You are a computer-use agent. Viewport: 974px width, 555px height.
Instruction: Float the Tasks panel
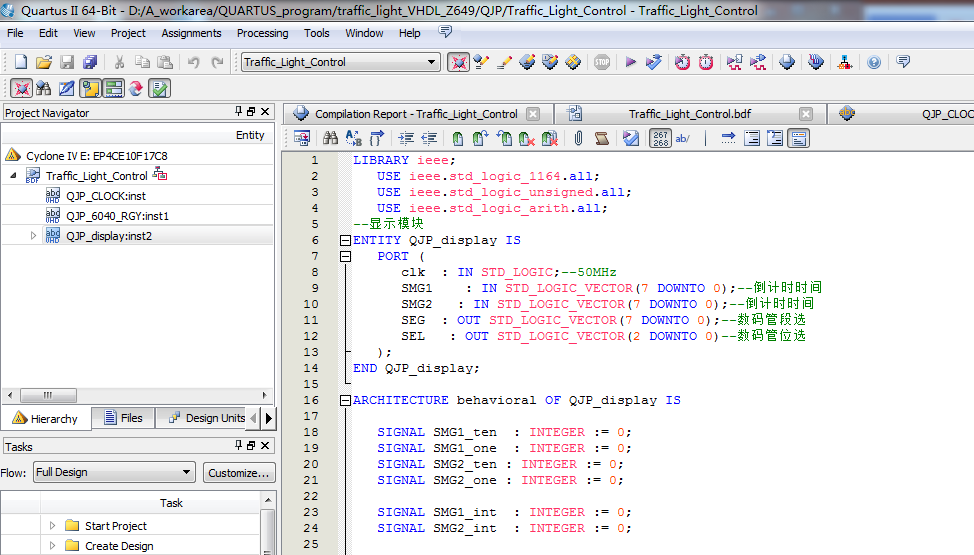[251, 446]
